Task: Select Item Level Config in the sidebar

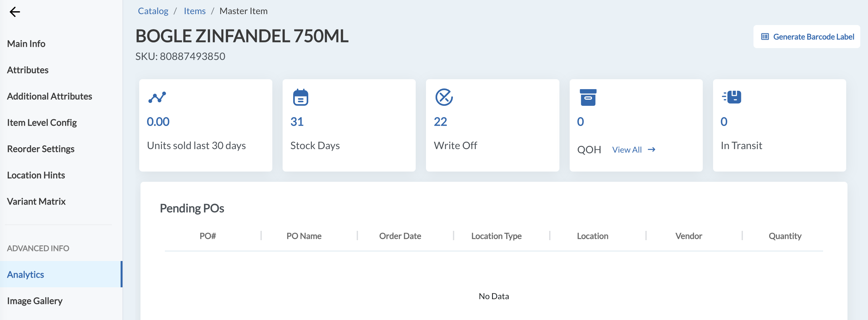Action: pos(42,122)
